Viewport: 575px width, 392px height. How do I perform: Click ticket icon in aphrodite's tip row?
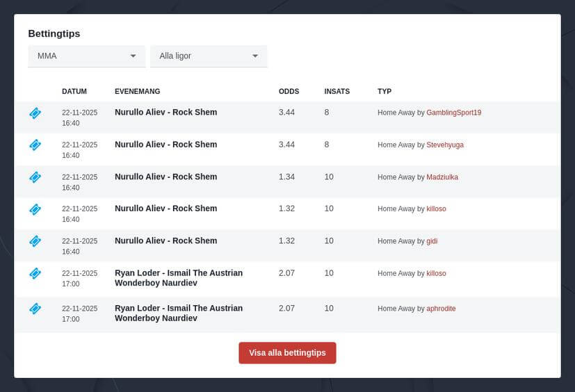35,309
